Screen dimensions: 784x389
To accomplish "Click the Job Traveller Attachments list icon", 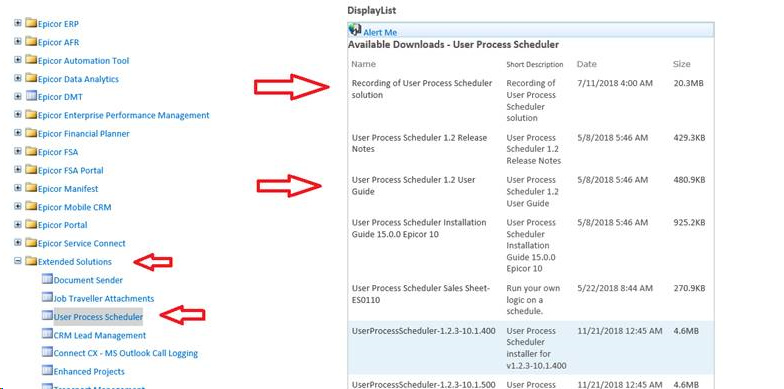I will pos(47,298).
